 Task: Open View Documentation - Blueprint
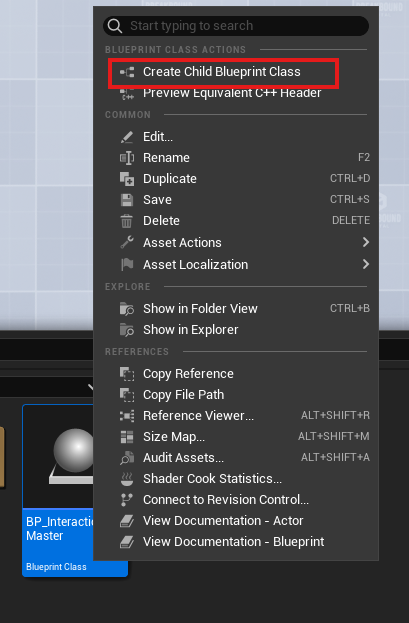click(x=236, y=542)
